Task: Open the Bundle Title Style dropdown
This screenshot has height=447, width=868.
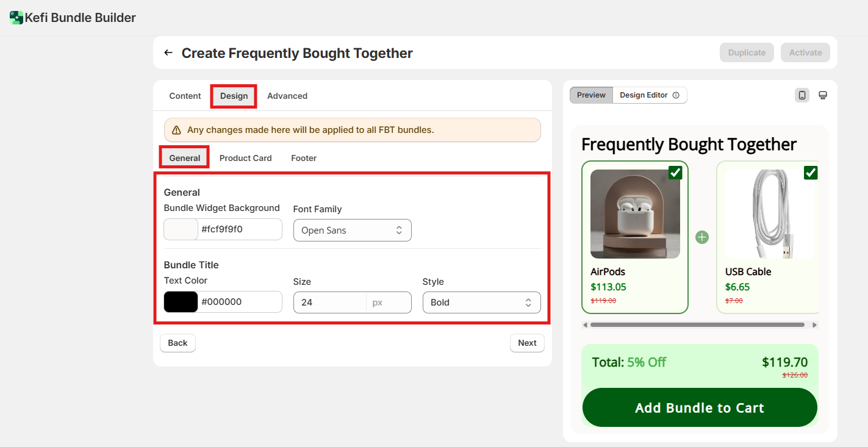Action: 481,302
